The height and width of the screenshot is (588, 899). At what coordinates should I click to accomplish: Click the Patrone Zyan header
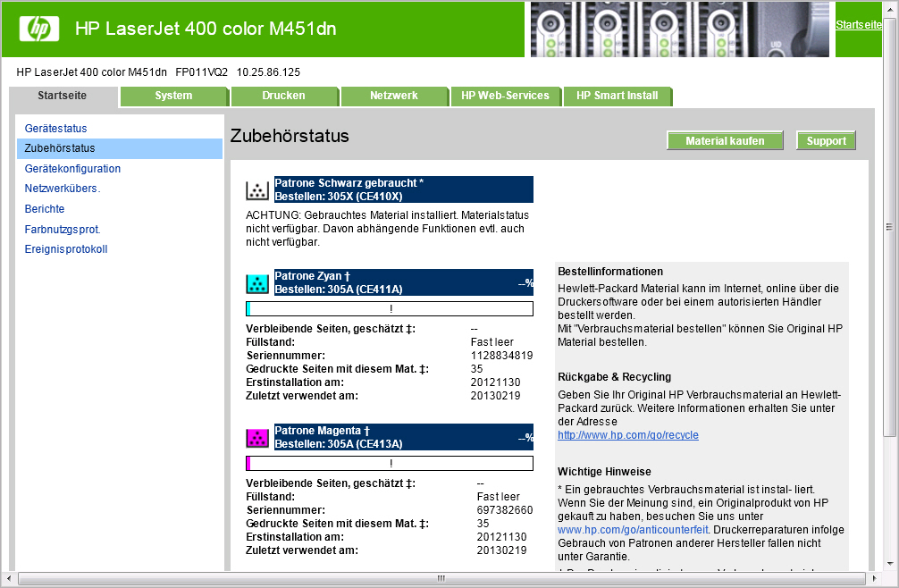click(x=404, y=282)
